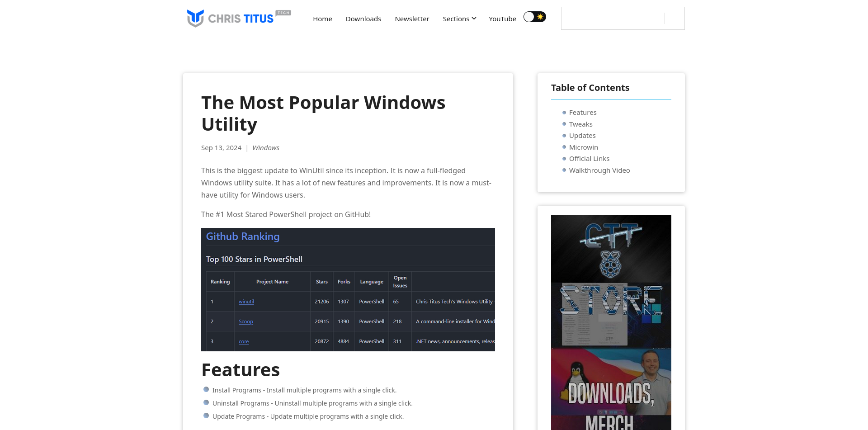This screenshot has width=868, height=430.
Task: Click the 'Sep 13, 2024' date text
Action: 221,148
